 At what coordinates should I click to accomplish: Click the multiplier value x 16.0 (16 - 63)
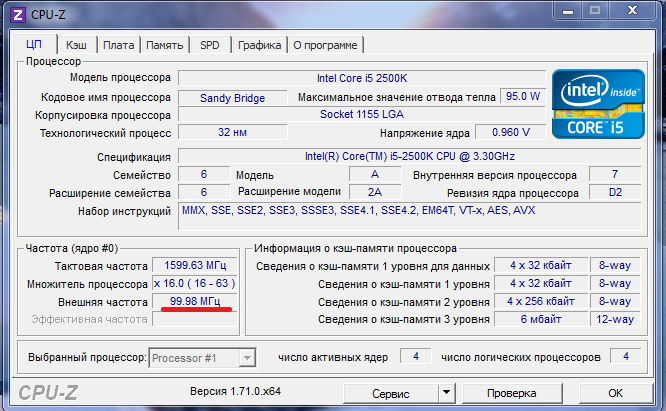pyautogui.click(x=195, y=283)
